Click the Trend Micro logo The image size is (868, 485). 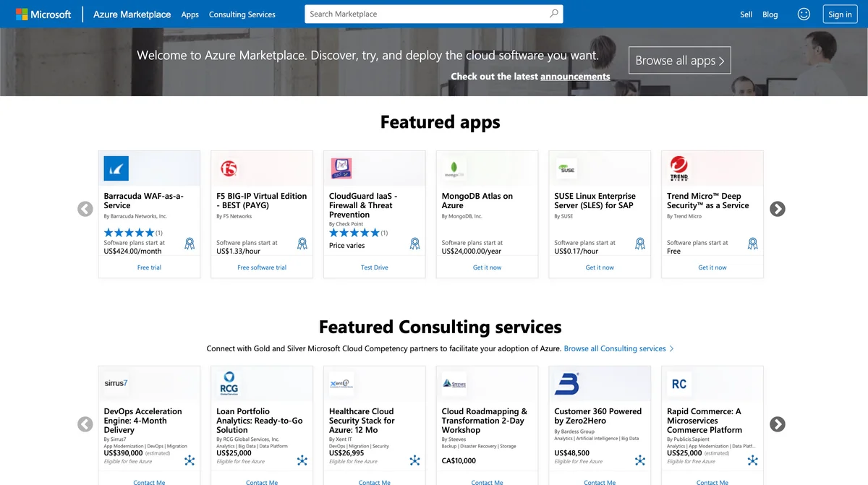point(678,168)
